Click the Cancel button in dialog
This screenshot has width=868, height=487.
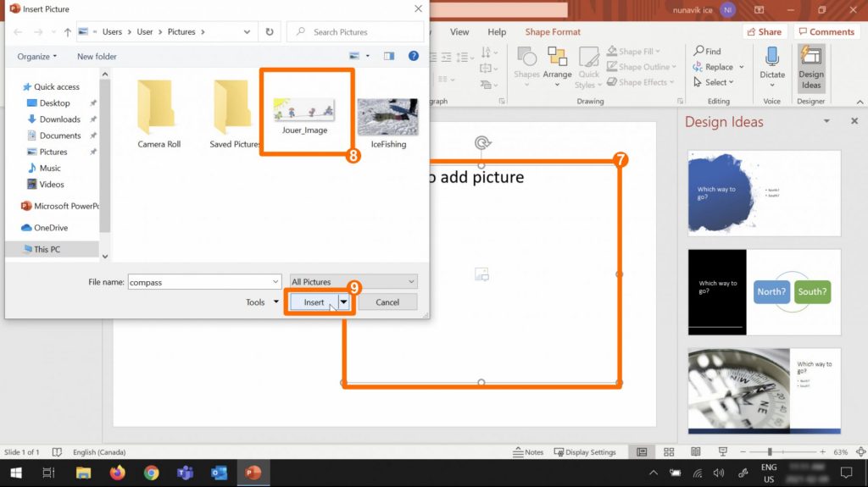(x=387, y=302)
